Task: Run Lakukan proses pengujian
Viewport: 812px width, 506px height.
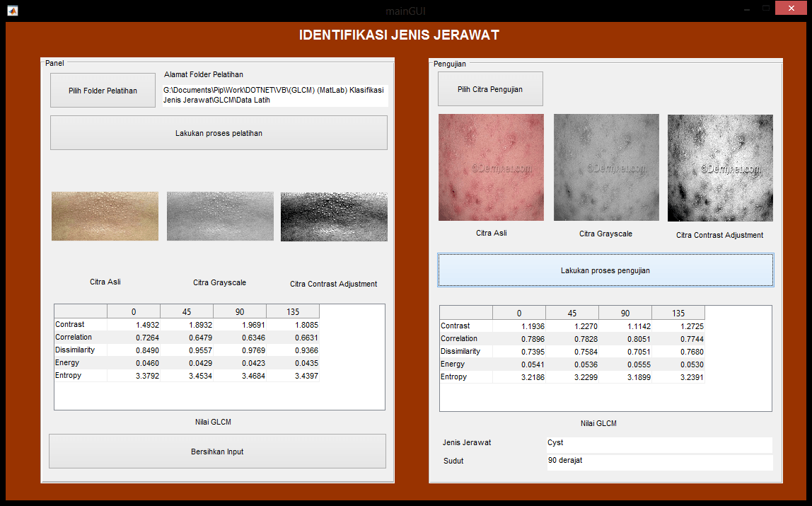Action: coord(605,270)
